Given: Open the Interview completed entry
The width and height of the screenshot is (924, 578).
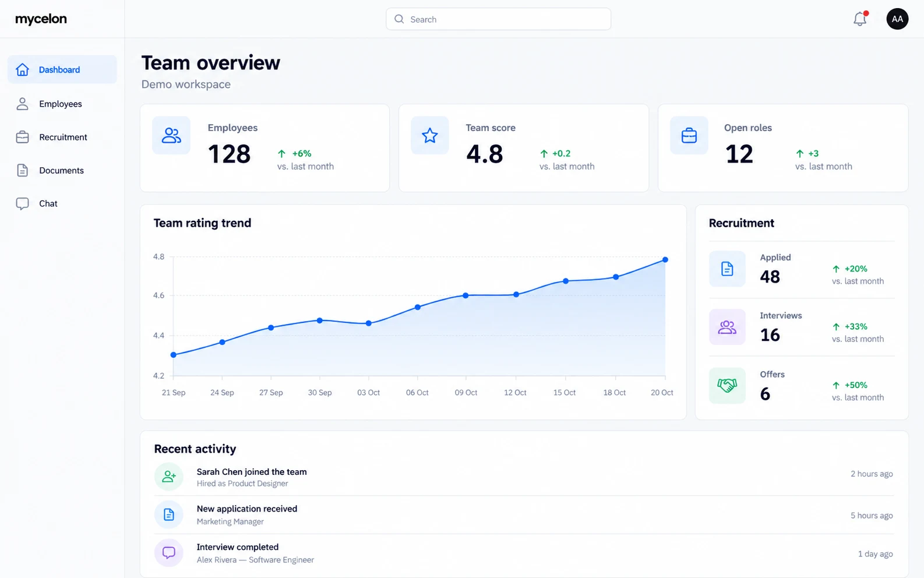Looking at the screenshot, I should (524, 553).
